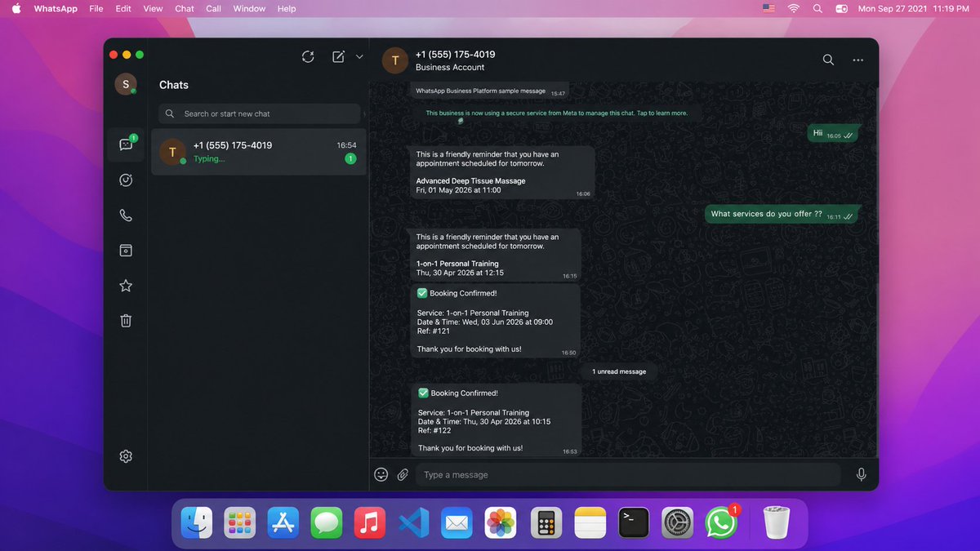This screenshot has height=551, width=980.
Task: Click the 'What services do you offer ??' message
Action: [x=782, y=215]
